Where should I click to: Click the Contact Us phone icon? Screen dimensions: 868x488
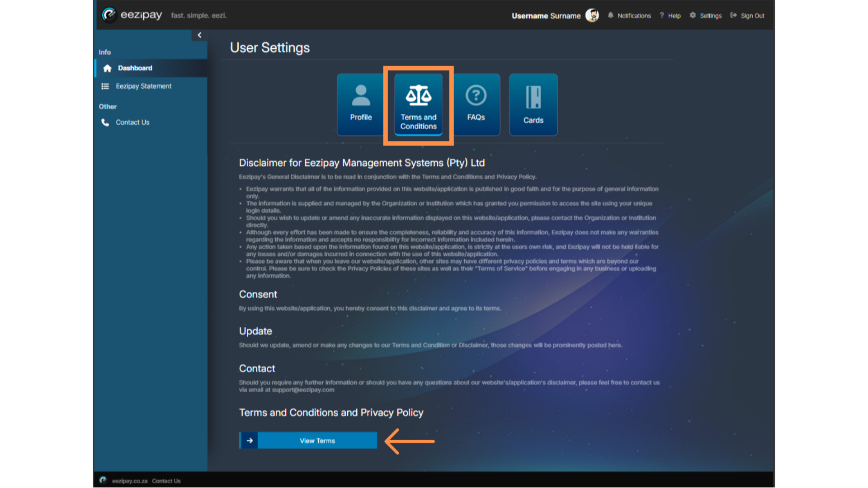coord(105,122)
